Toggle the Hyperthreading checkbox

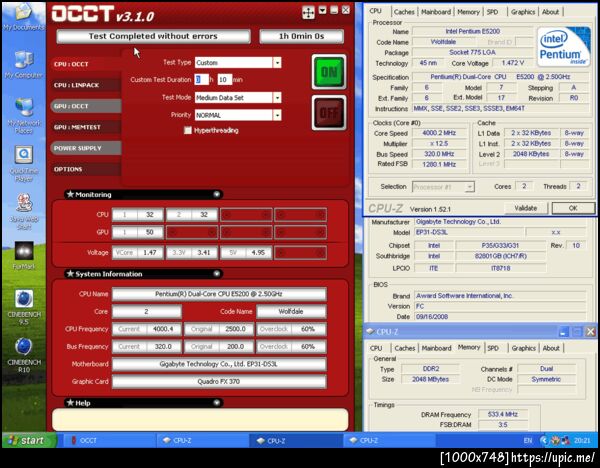[x=188, y=130]
